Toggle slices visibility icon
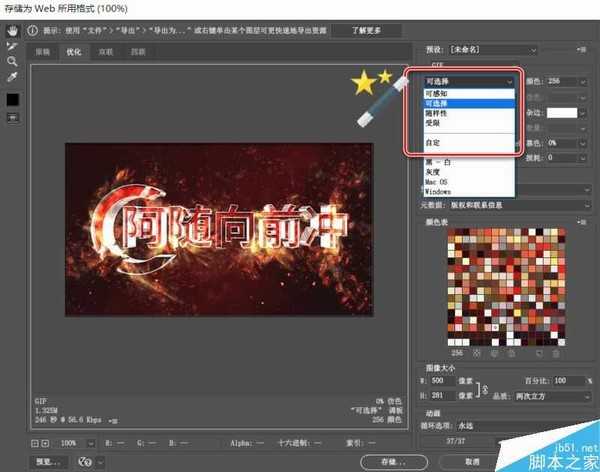The width and height of the screenshot is (600, 472). coord(13,117)
